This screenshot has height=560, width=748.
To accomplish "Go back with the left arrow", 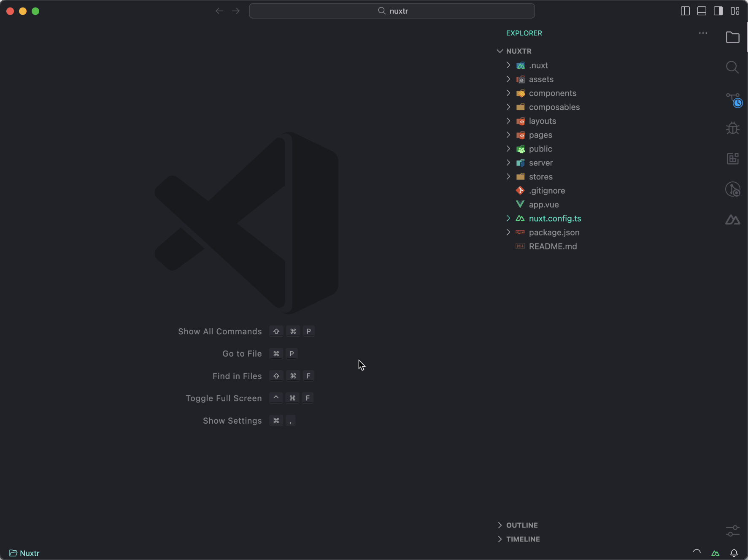I will (x=219, y=11).
